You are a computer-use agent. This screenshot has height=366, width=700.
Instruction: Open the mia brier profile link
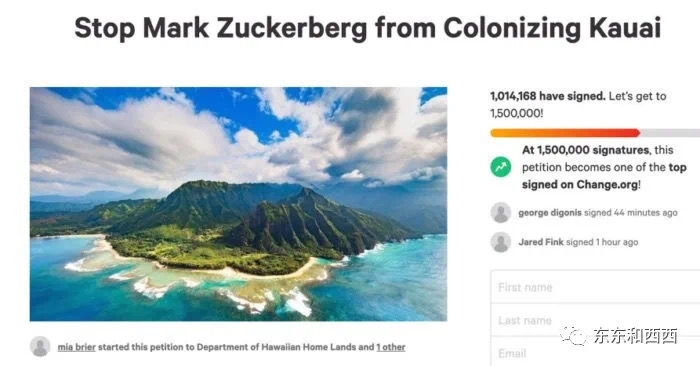coord(76,347)
